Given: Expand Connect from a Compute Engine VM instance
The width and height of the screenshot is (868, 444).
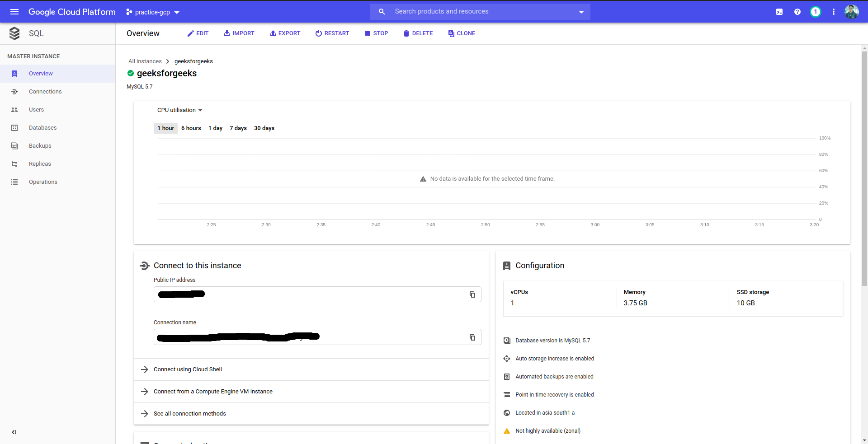Looking at the screenshot, I should tap(311, 392).
